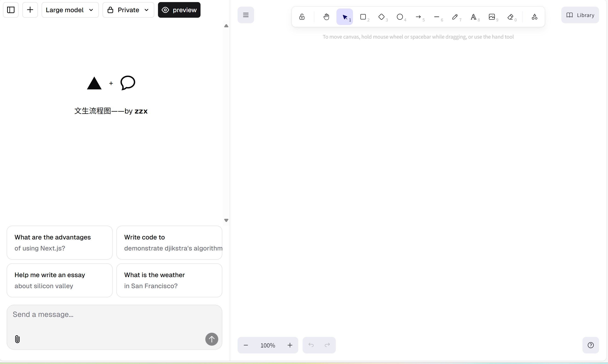Select the Insert image tool
The height and width of the screenshot is (364, 608).
[492, 17]
